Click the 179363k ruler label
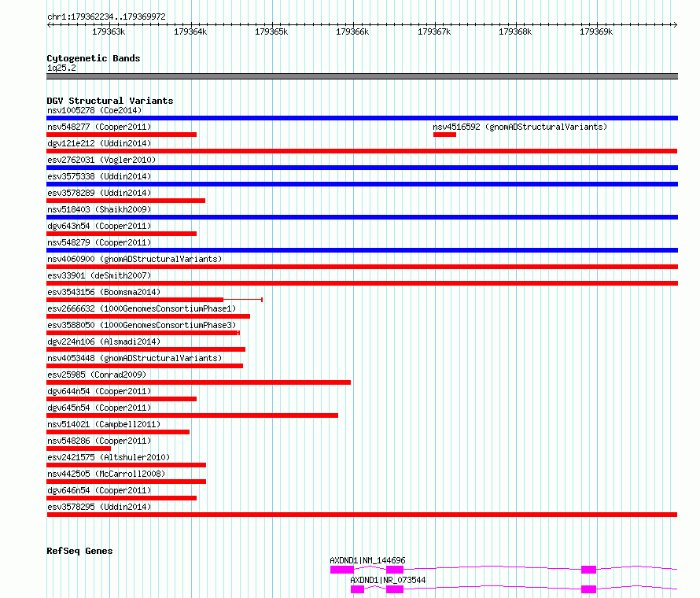The width and height of the screenshot is (700, 598). (x=109, y=32)
